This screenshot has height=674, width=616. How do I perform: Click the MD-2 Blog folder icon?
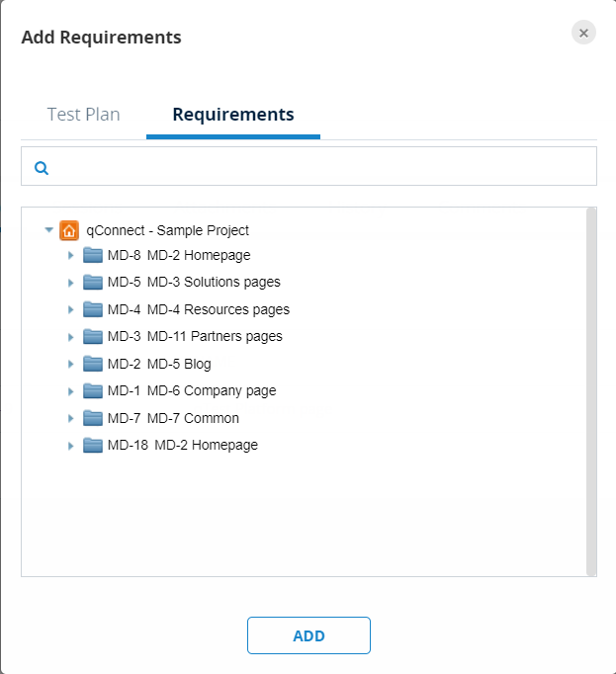[x=93, y=364]
